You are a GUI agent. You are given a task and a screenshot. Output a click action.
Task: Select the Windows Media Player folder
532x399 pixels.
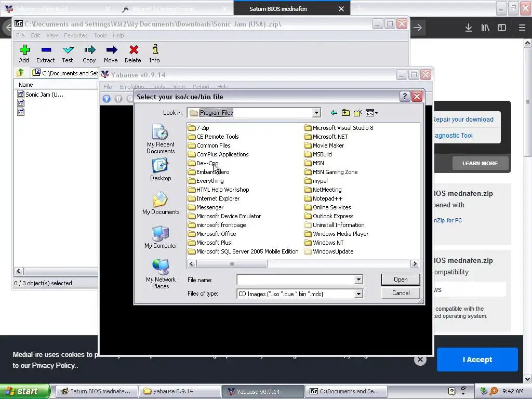coord(337,234)
